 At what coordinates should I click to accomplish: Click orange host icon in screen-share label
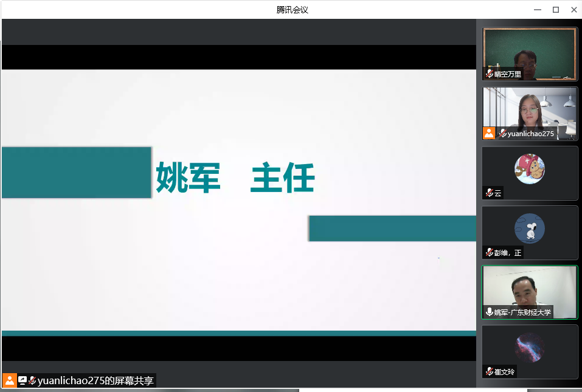click(x=10, y=380)
